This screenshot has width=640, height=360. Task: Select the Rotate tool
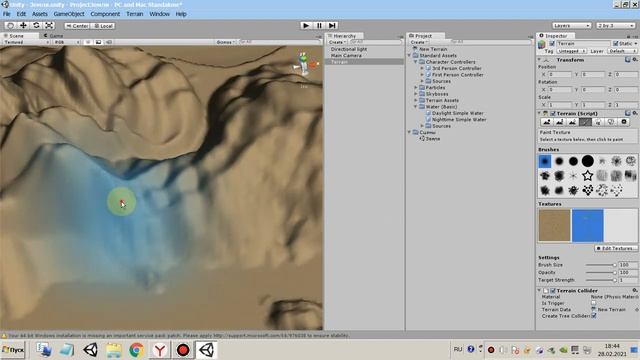coord(36,25)
